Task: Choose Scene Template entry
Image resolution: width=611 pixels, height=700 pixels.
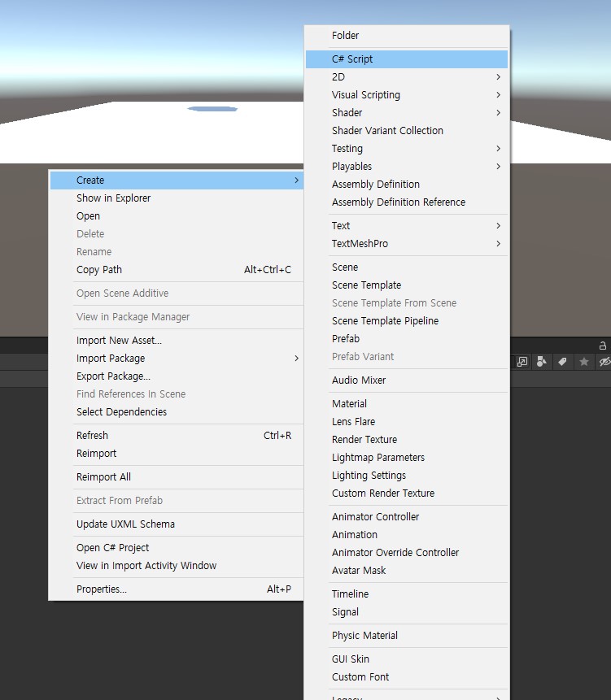Action: point(407,285)
